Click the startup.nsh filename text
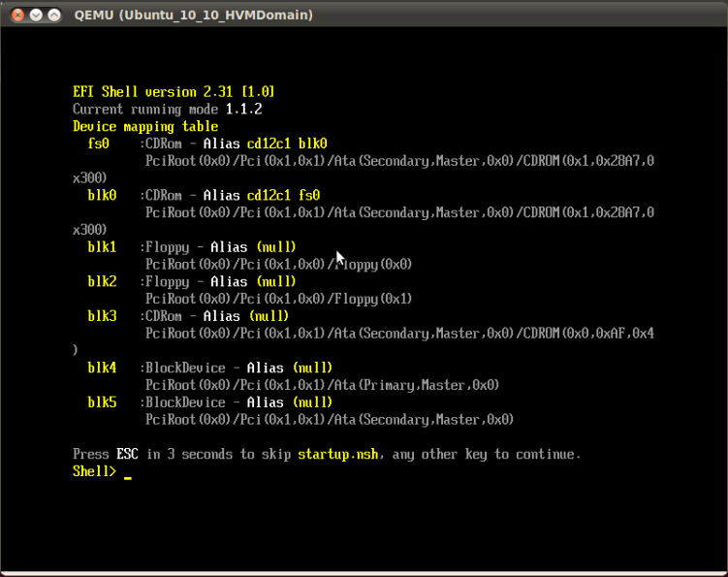728x577 pixels. click(x=337, y=454)
